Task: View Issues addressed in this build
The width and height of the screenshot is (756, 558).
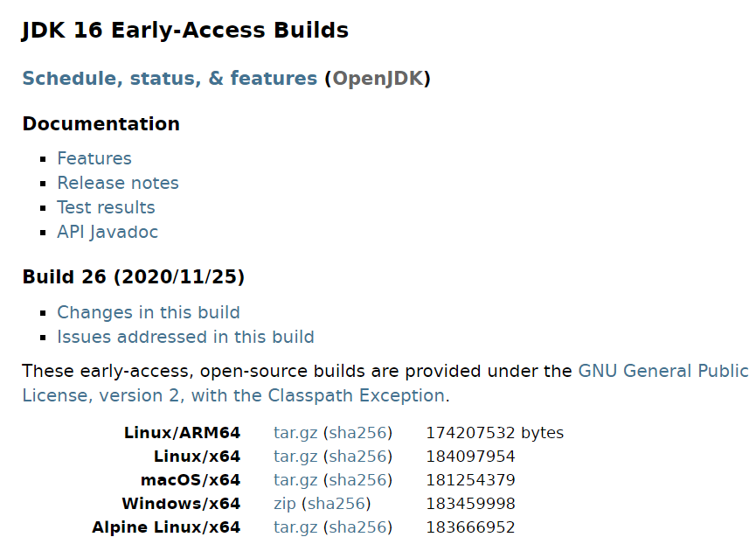Action: (x=185, y=337)
